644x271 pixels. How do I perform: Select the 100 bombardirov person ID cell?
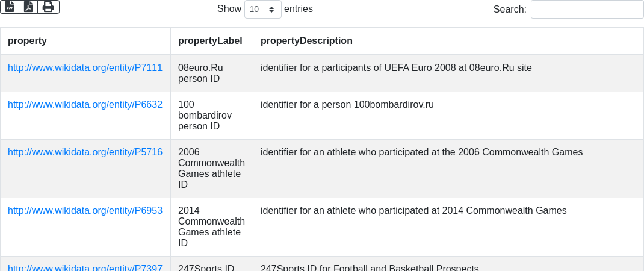coord(205,116)
